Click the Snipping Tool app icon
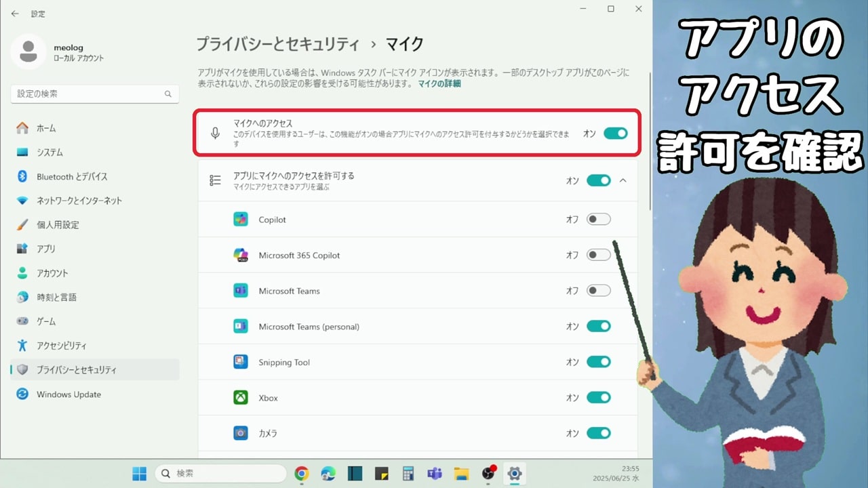This screenshot has height=488, width=868. click(x=241, y=362)
